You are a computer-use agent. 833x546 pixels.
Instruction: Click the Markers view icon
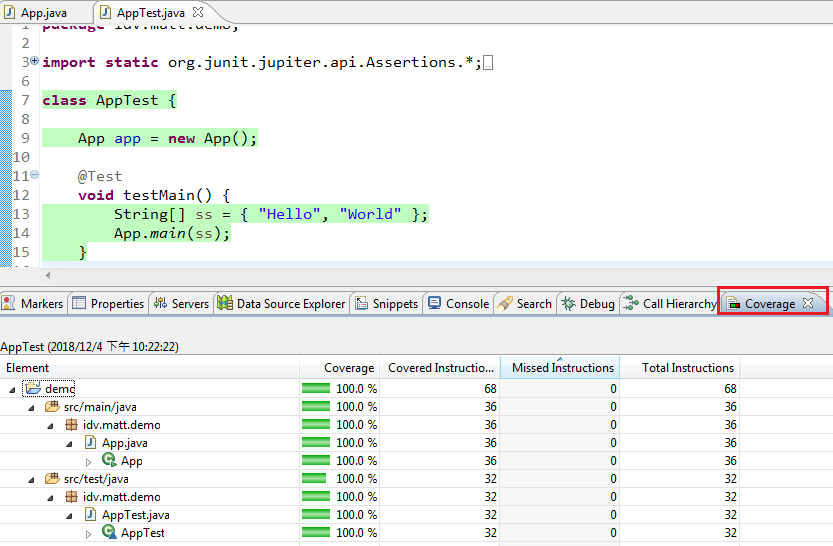pyautogui.click(x=10, y=304)
